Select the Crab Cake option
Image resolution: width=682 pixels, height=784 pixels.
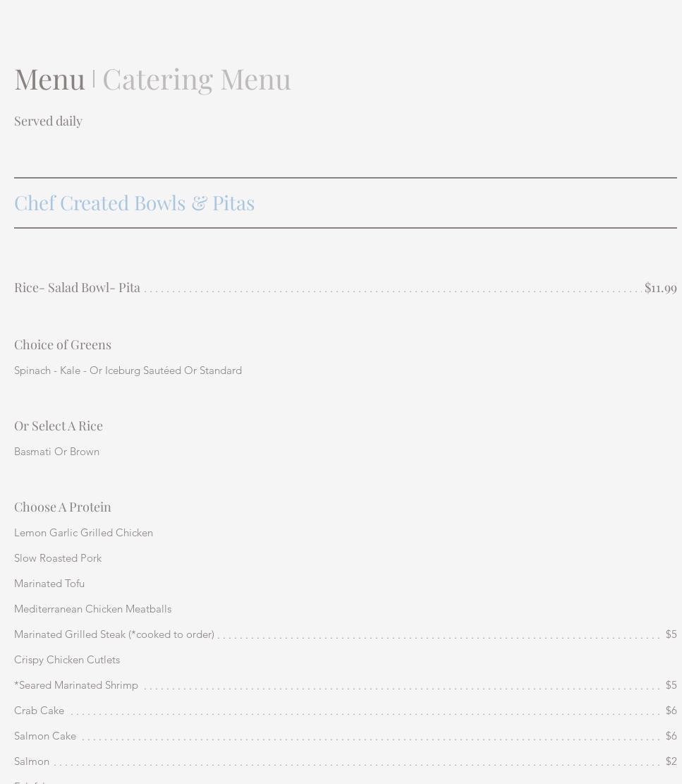point(39,711)
